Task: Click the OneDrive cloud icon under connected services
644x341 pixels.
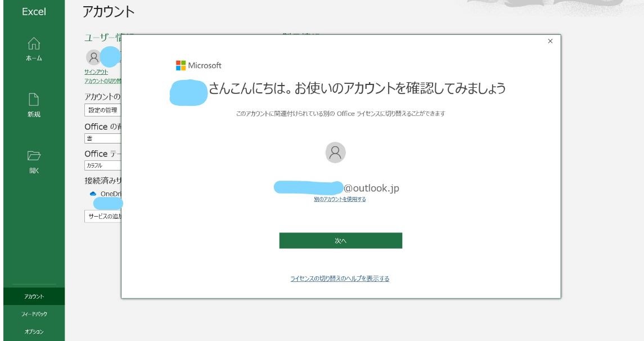Action: [x=93, y=194]
